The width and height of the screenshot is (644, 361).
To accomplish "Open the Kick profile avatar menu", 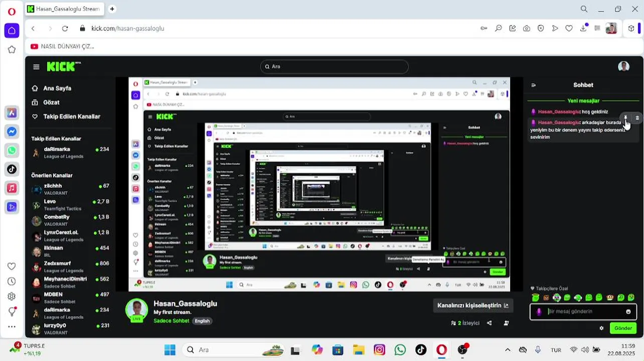I will 623,67.
